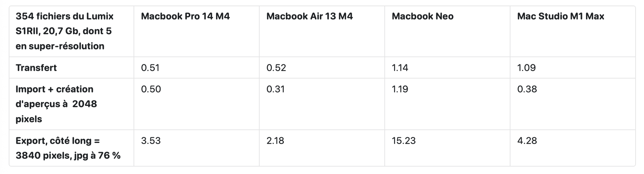The height and width of the screenshot is (174, 644).
Task: Click the 0.51 transfer time cell
Action: tap(150, 68)
